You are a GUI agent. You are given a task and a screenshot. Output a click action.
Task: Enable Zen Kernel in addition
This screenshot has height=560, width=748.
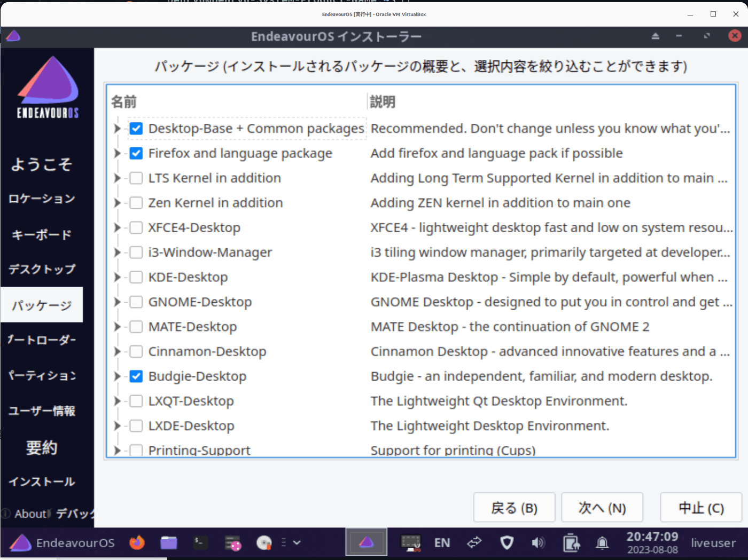coord(136,203)
